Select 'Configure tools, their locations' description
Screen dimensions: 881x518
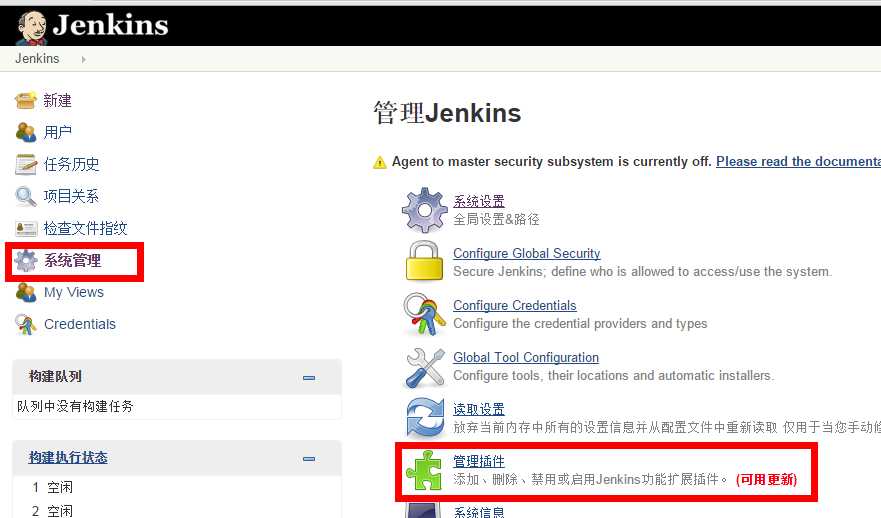tap(614, 375)
